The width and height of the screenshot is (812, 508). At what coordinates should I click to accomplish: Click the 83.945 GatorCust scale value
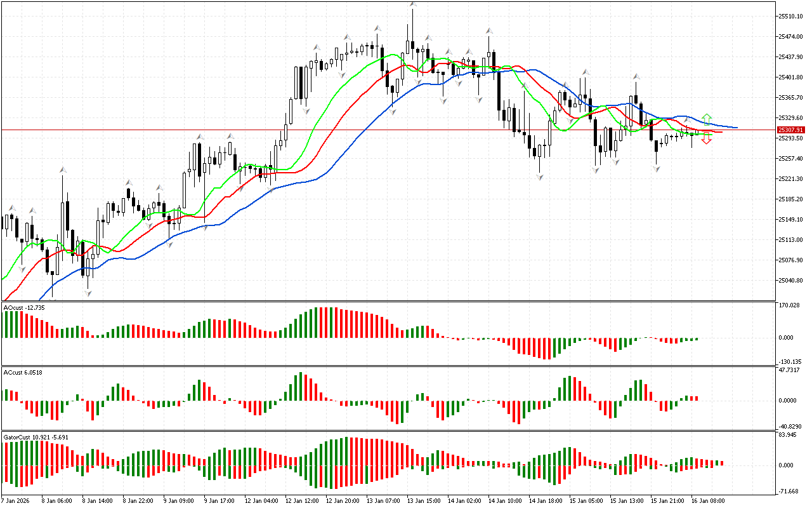[x=788, y=435]
